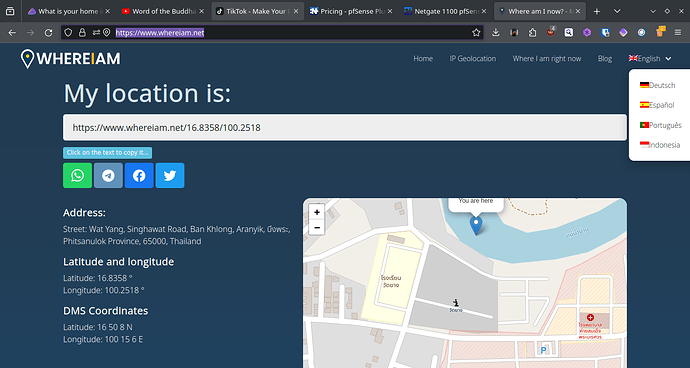The height and width of the screenshot is (368, 690).
Task: Open the IP Geolocation link
Action: [x=473, y=59]
